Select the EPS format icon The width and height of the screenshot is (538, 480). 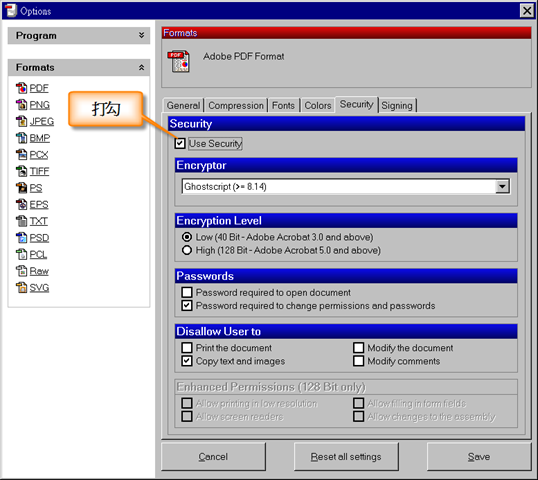(x=21, y=204)
